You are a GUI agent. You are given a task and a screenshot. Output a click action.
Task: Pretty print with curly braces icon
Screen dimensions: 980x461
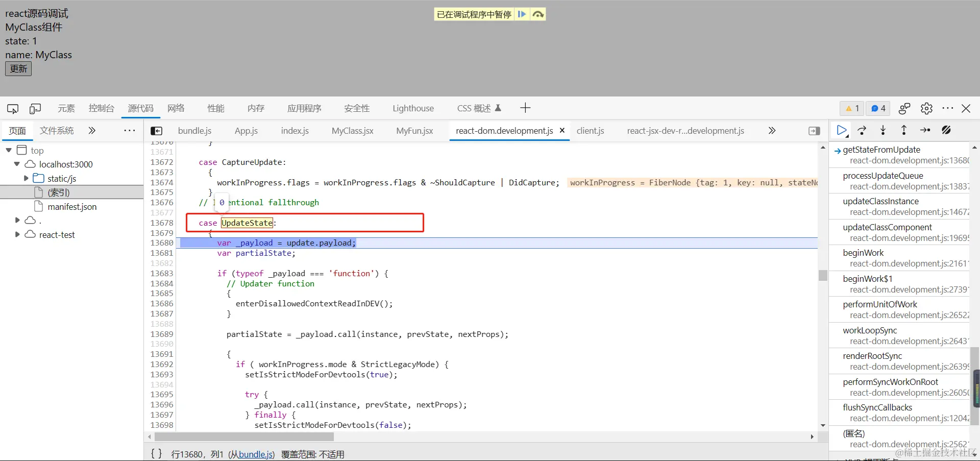point(157,453)
